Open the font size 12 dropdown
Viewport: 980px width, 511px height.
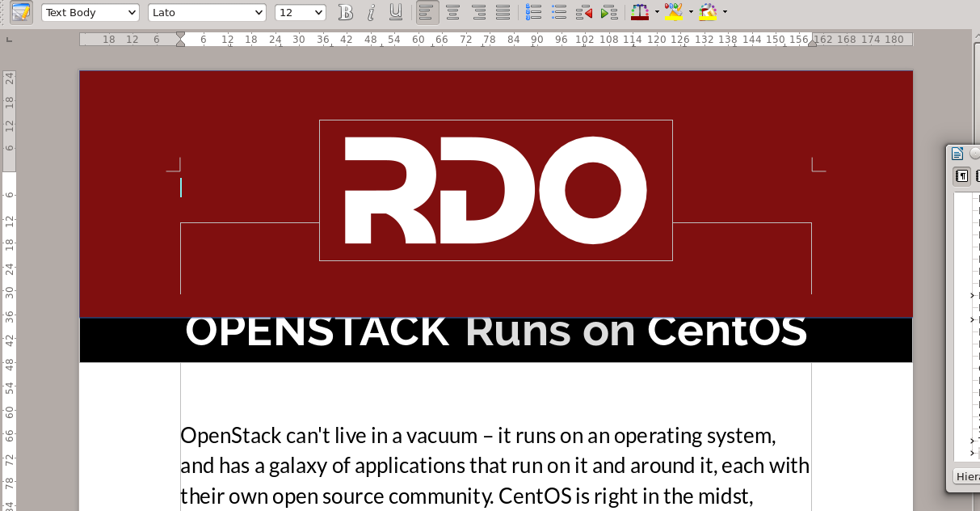tap(301, 12)
